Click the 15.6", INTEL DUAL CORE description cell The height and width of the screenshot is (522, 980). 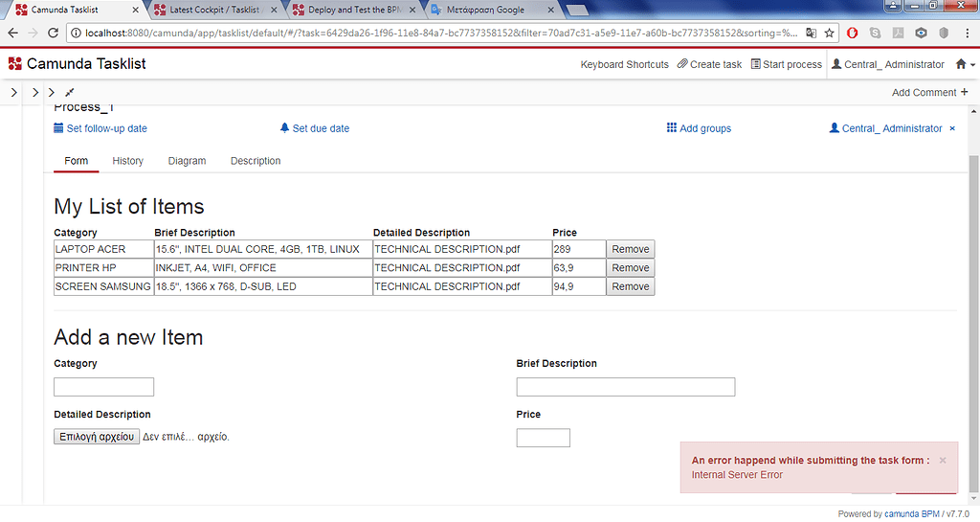tap(263, 249)
